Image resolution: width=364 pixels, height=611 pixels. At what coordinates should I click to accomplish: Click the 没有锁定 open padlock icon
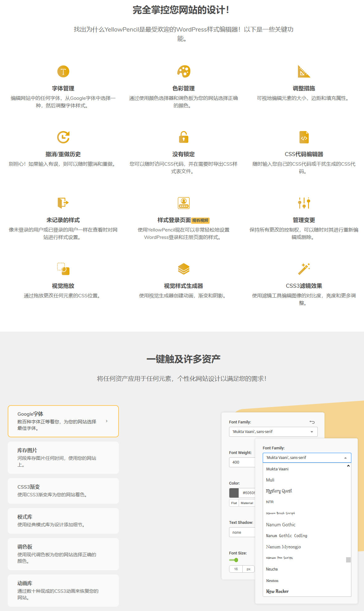(x=184, y=137)
